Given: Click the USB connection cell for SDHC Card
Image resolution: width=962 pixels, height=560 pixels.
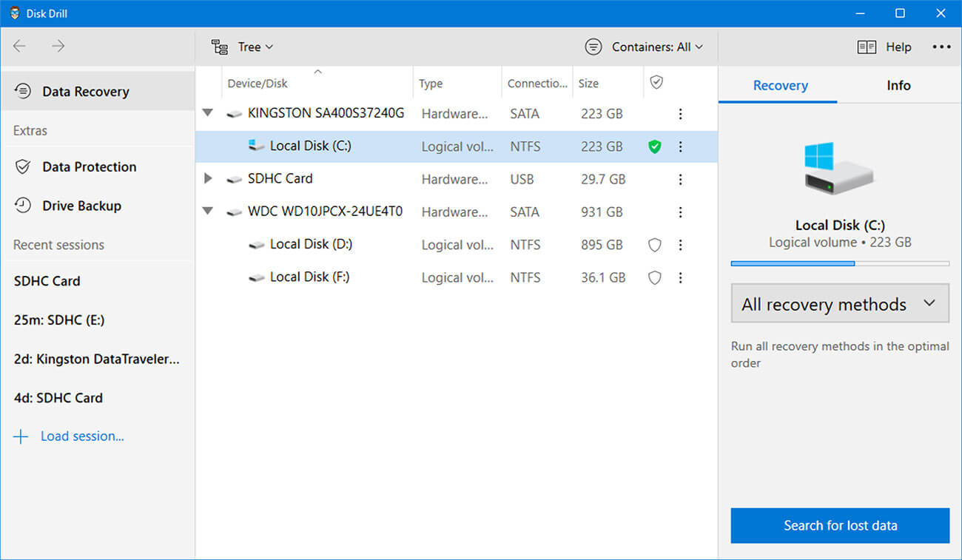Looking at the screenshot, I should (x=524, y=179).
